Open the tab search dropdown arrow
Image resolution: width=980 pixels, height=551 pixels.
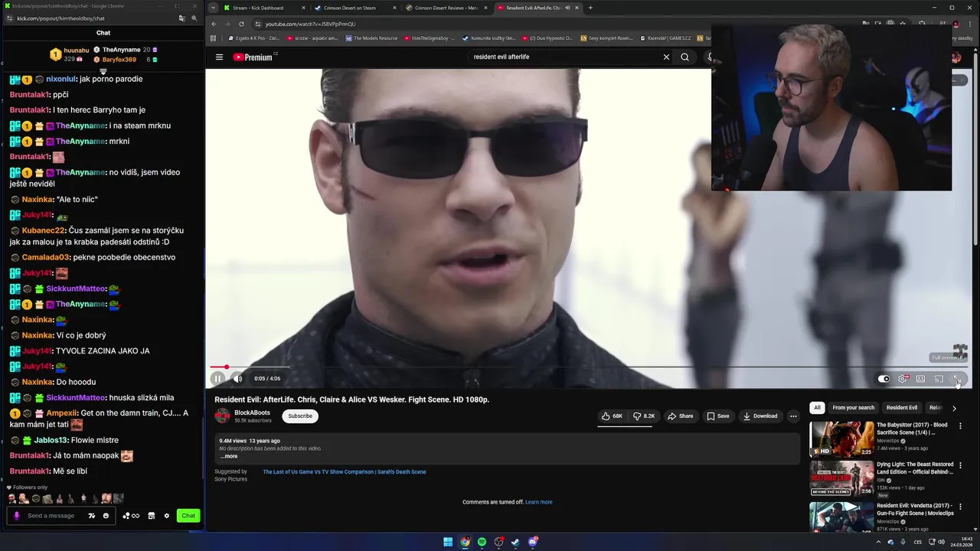[x=213, y=8]
